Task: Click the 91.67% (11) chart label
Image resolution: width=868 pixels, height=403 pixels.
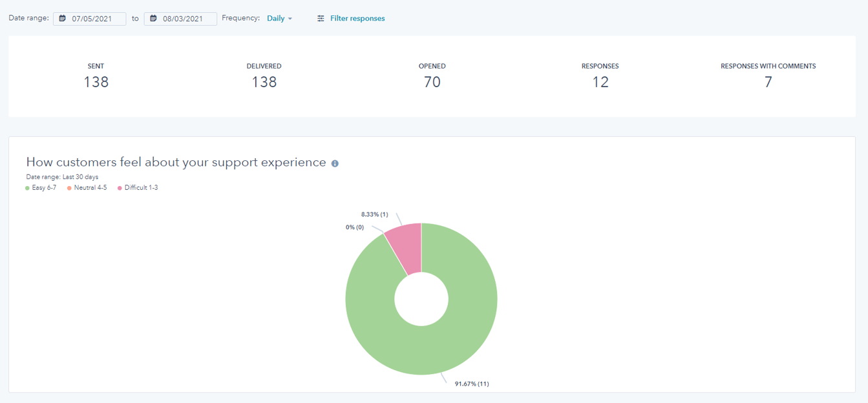Action: [x=471, y=384]
